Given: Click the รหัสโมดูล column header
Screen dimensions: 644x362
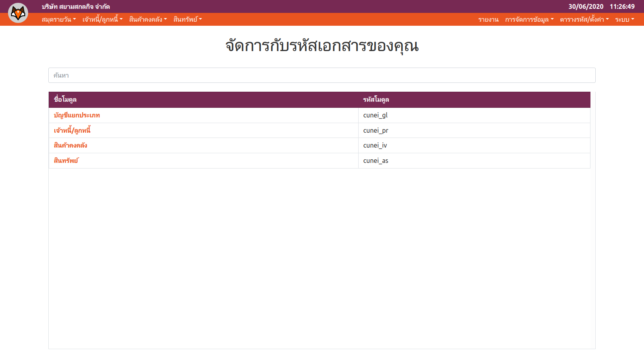Looking at the screenshot, I should (x=376, y=100).
